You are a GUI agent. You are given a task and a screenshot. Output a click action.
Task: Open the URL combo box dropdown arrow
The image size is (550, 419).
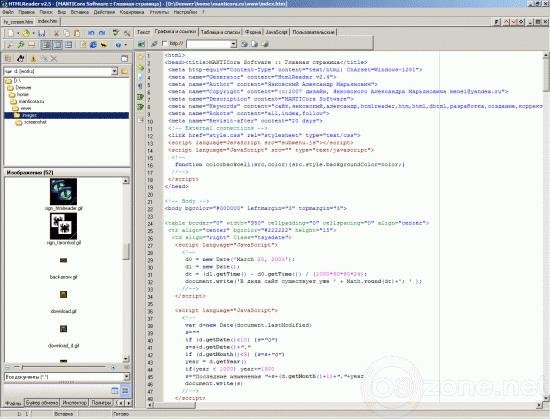[234, 44]
